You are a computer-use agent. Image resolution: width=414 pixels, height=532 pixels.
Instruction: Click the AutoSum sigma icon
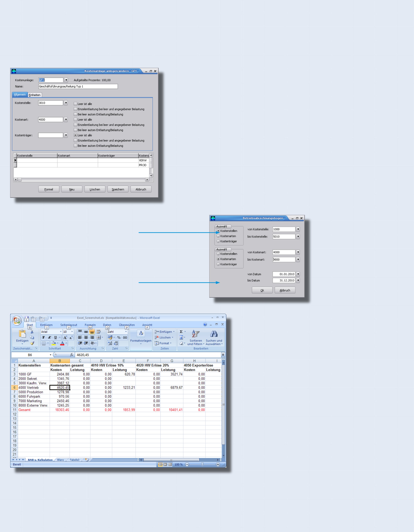point(181,332)
